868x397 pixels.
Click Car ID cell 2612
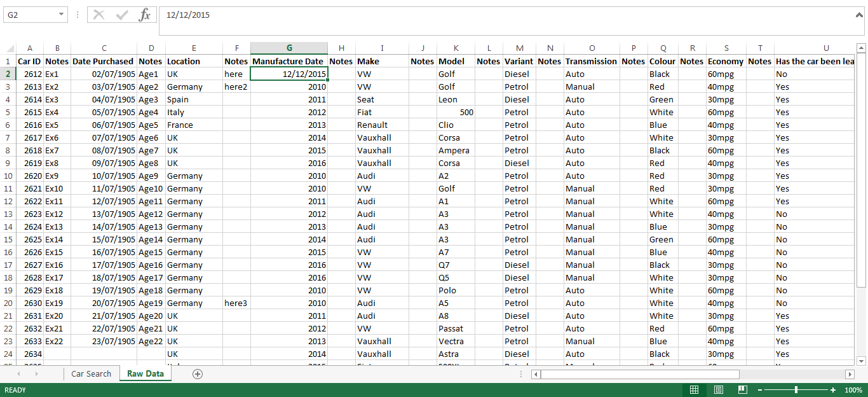(30, 74)
